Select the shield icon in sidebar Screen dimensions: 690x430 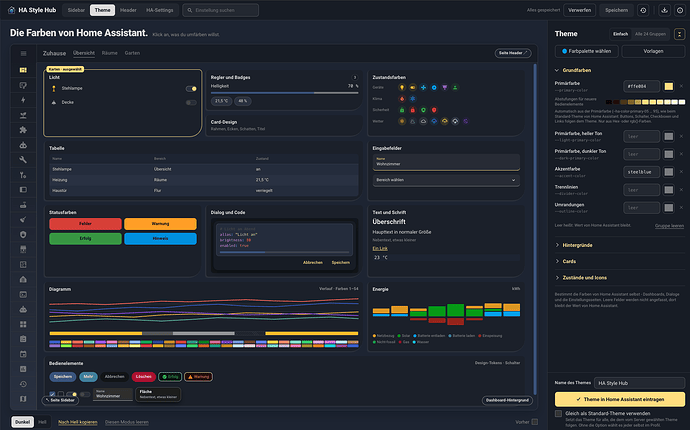point(23,235)
